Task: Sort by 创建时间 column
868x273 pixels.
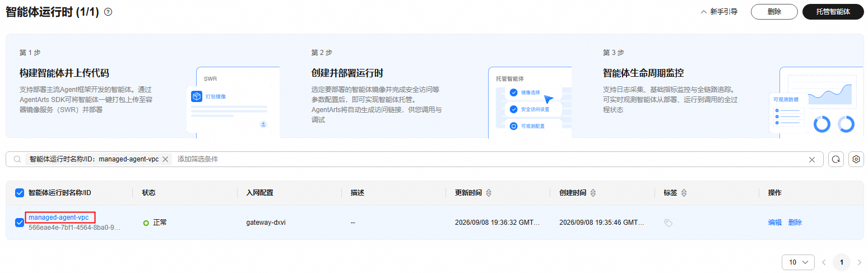Action: pyautogui.click(x=593, y=193)
